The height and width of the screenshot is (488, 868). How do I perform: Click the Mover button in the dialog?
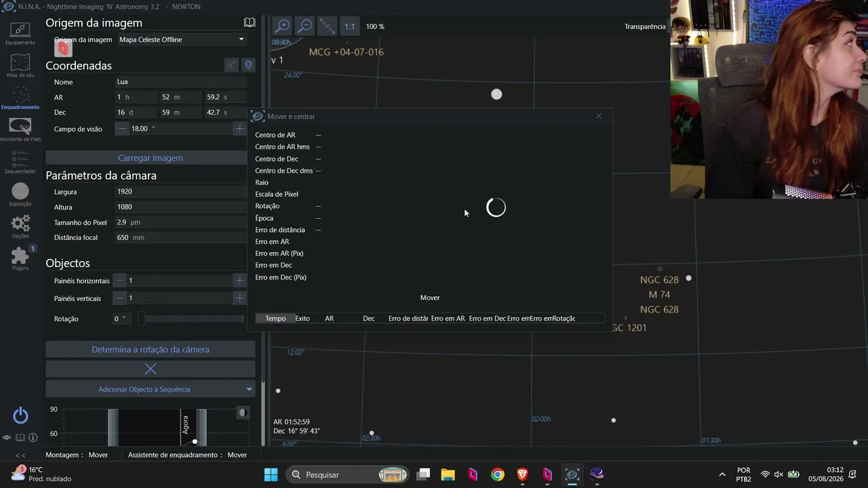coord(430,298)
